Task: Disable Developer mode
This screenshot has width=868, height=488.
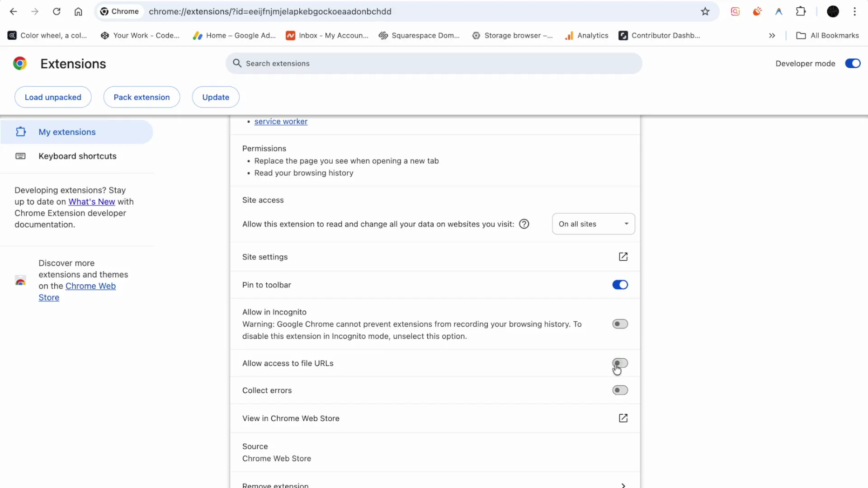Action: click(853, 63)
